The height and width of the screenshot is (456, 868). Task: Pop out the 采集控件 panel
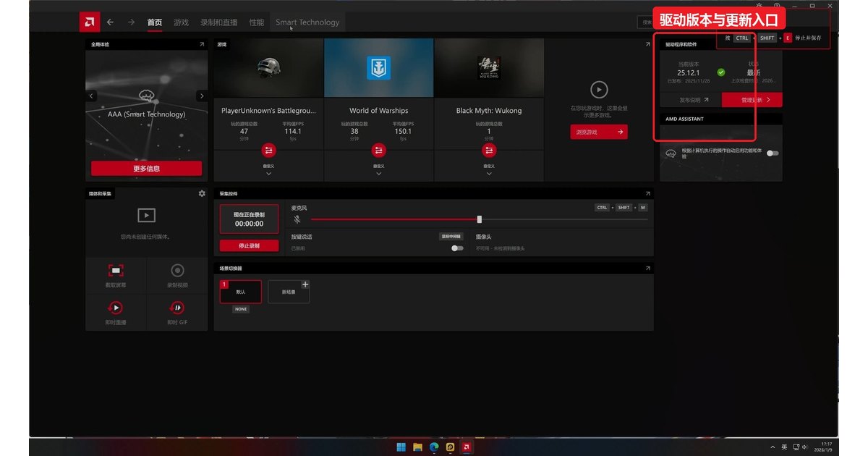tap(647, 193)
